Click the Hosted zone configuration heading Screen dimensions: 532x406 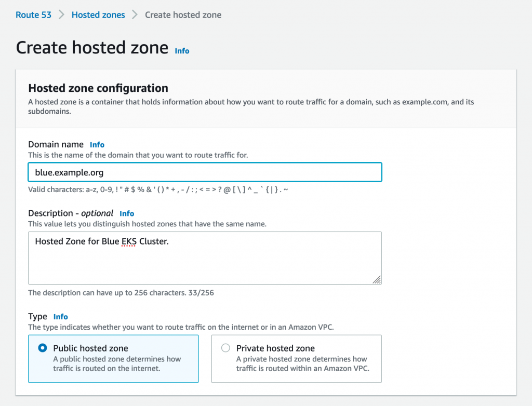point(98,88)
